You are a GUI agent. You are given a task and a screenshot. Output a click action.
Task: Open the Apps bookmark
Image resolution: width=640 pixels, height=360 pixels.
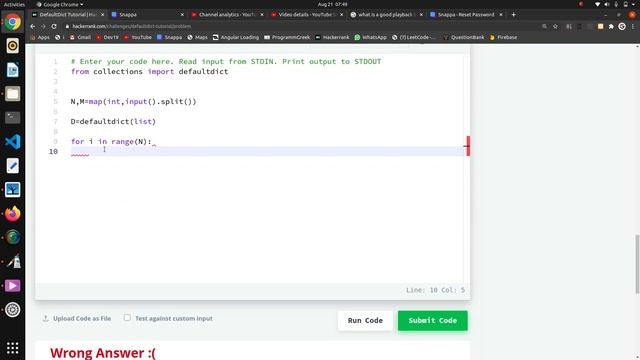pyautogui.click(x=40, y=37)
